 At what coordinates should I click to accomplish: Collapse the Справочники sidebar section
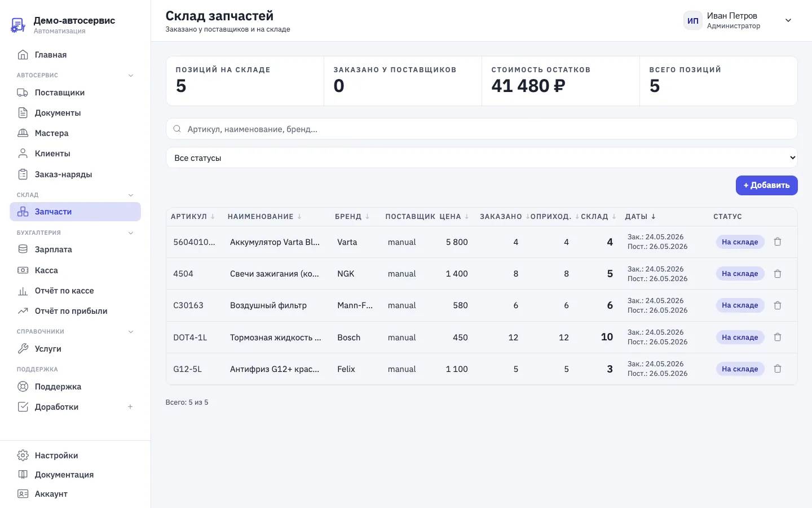point(131,332)
